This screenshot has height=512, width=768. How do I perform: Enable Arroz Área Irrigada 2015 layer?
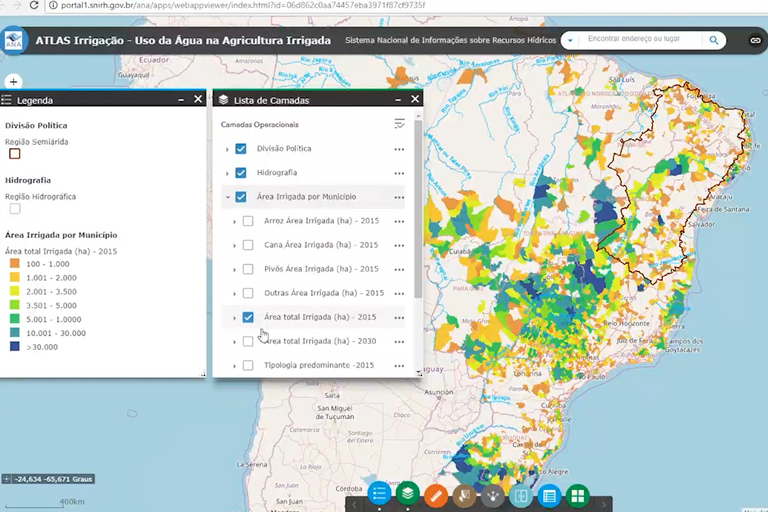pos(248,221)
